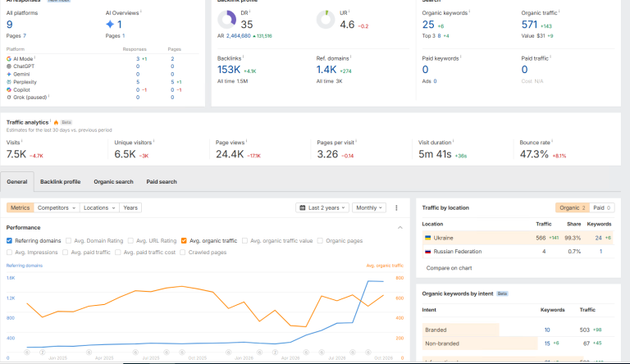This screenshot has width=630, height=364.
Task: Click the Perplexity platform icon
Action: click(x=9, y=82)
